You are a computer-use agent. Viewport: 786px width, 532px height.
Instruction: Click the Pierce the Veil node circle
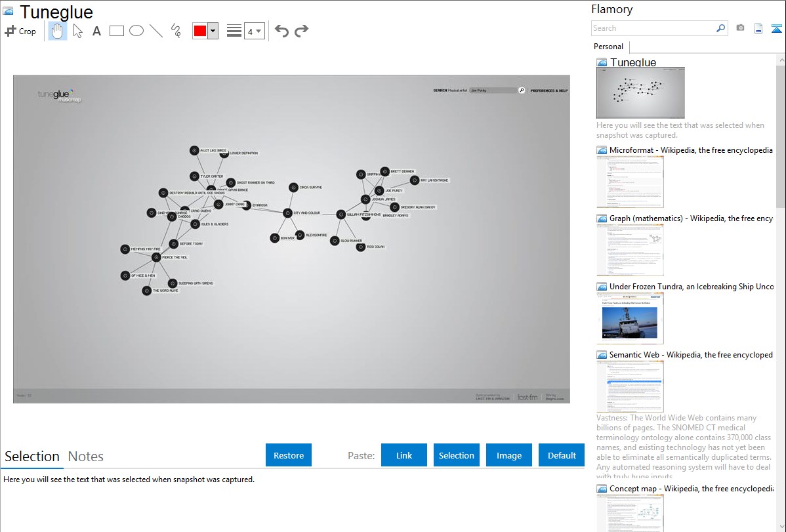click(156, 257)
